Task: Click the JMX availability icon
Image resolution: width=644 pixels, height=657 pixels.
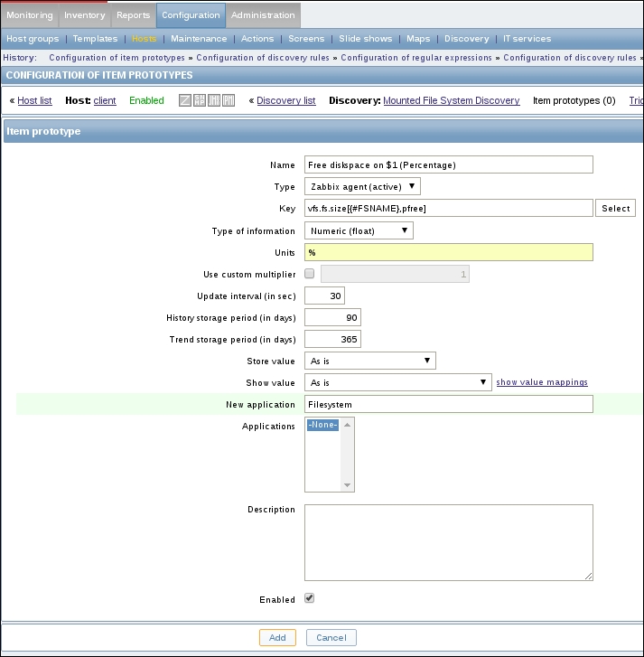Action: 214,100
